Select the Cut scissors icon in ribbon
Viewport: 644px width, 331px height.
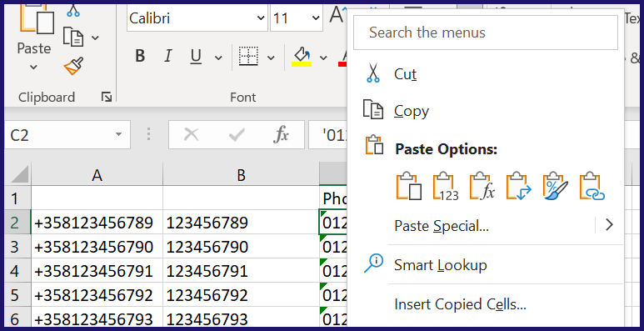click(73, 10)
